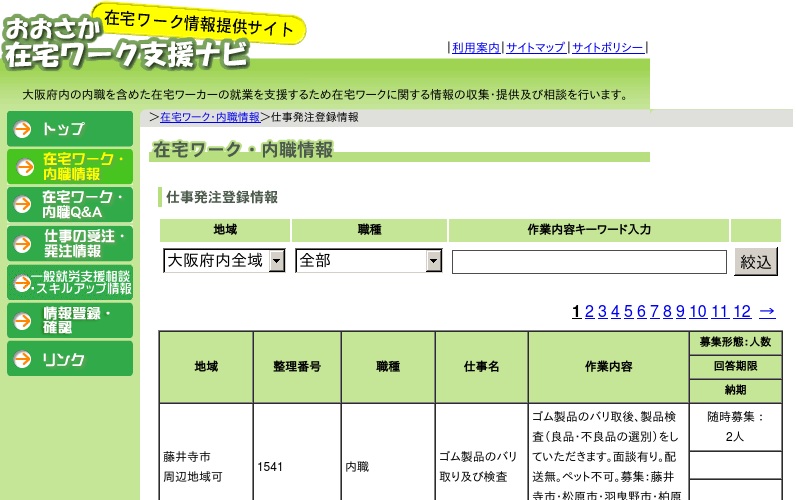This screenshot has height=500, width=796.
Task: Click the arrow icon beside リンク
Action: point(22,359)
